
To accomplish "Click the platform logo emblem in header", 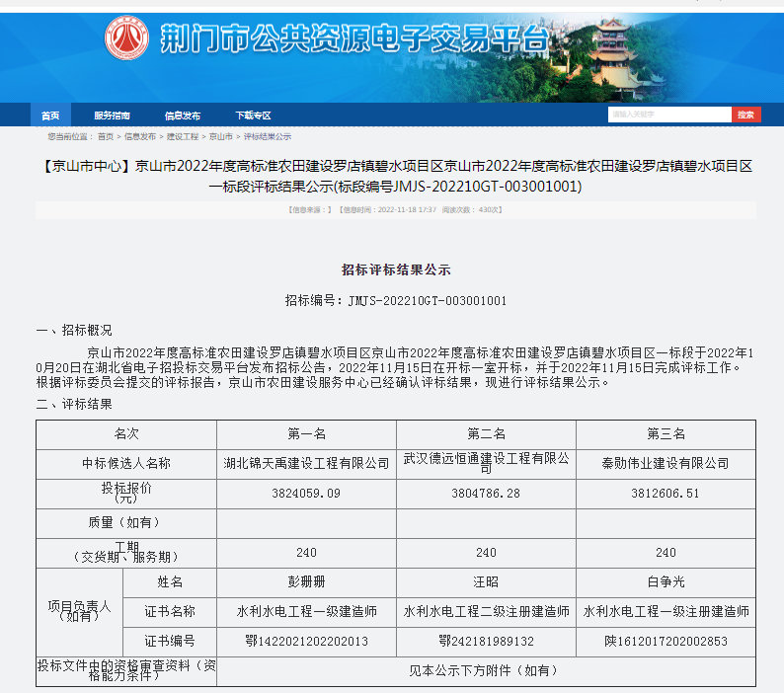I will 126,38.
